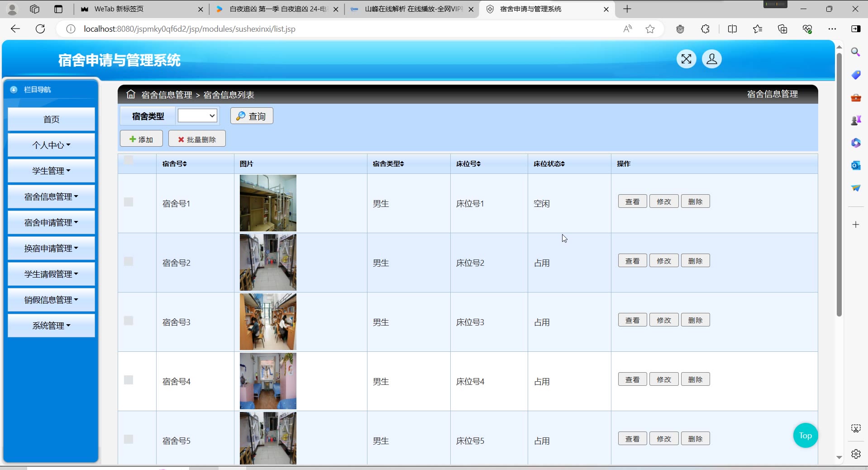Expand the 系统管理 menu
868x470 pixels.
[51, 326]
